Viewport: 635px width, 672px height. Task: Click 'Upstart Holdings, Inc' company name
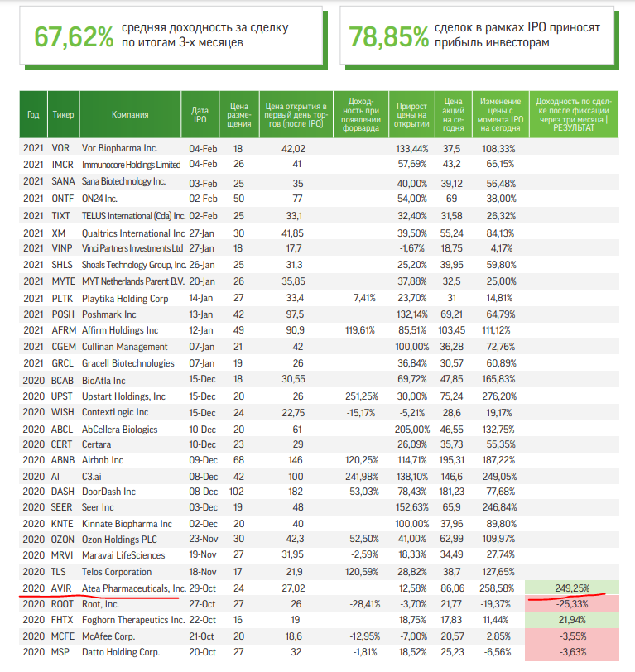pyautogui.click(x=123, y=396)
